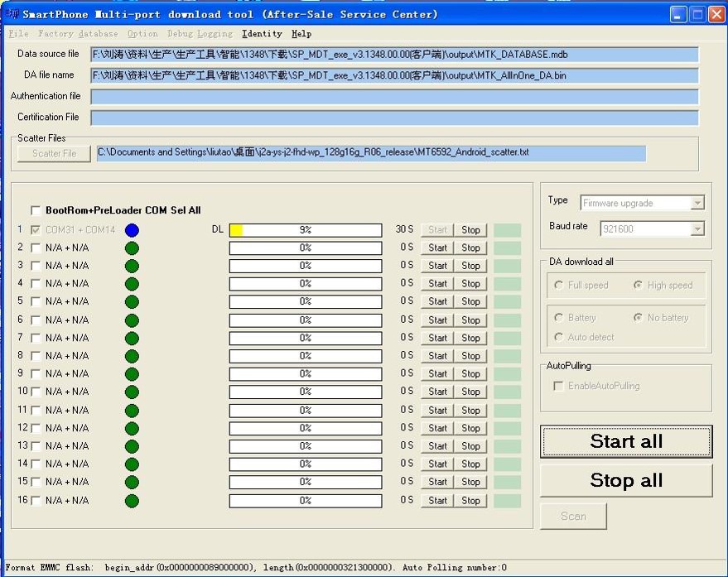Click the Data source file path field
728x577 pixels.
394,55
